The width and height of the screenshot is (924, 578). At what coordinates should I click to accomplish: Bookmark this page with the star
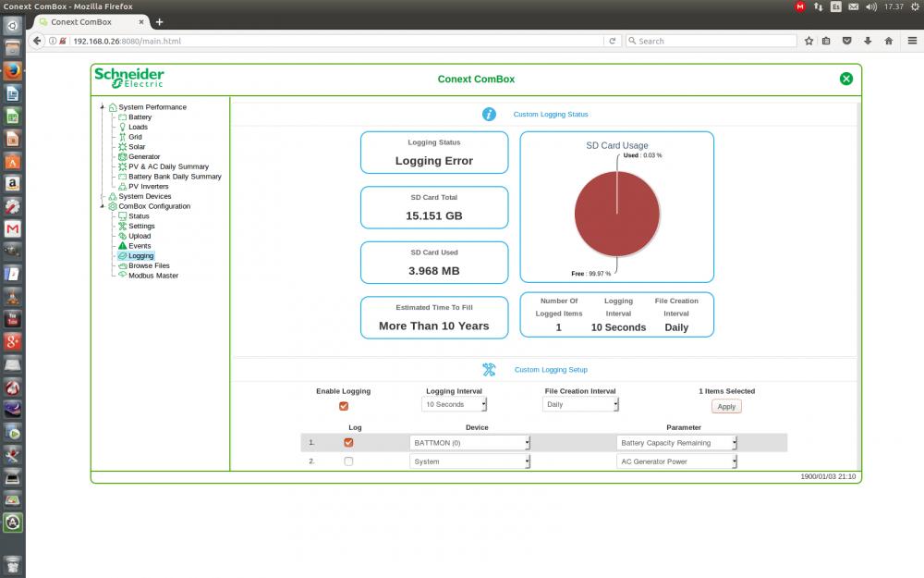(x=808, y=41)
